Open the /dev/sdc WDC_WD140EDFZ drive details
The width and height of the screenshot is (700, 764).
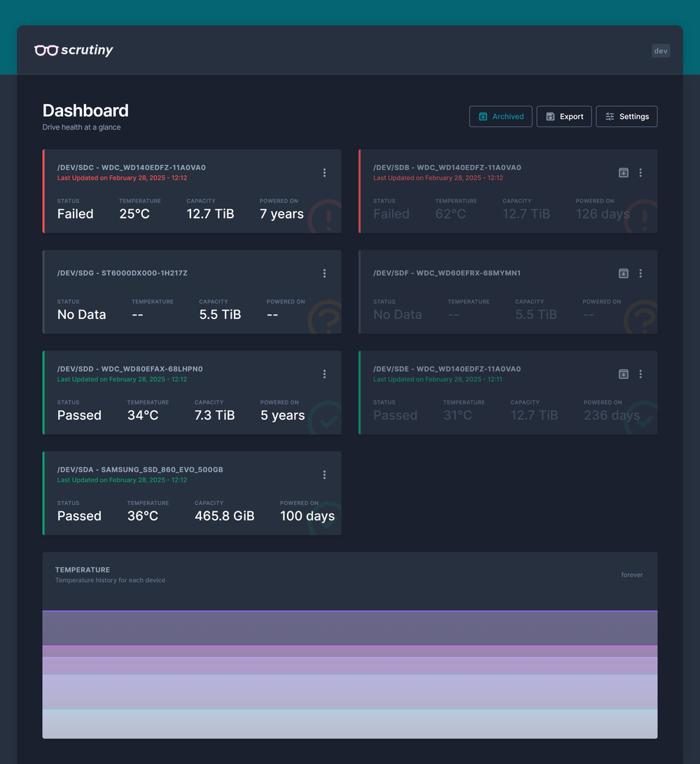[132, 168]
